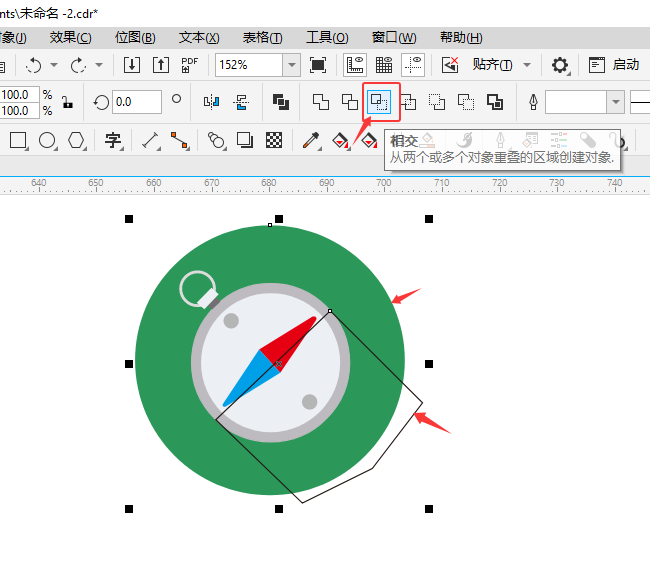Screen dimensions: 650x570
Task: Select the Rectangle tool
Action: (18, 140)
